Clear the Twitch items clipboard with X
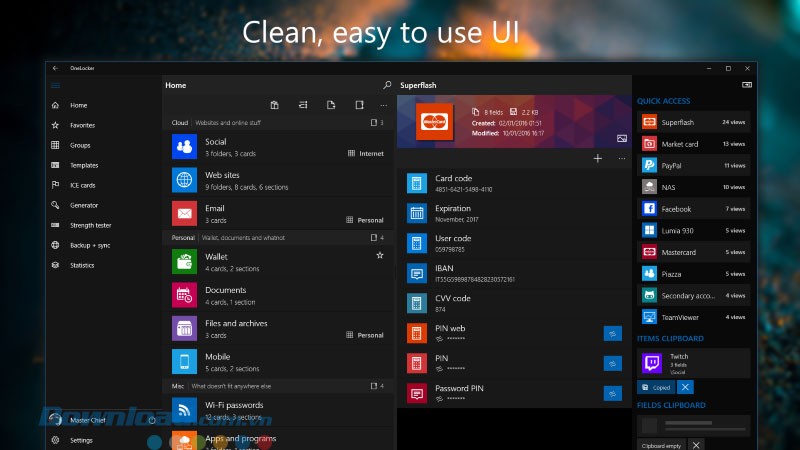This screenshot has height=450, width=800. pos(685,386)
